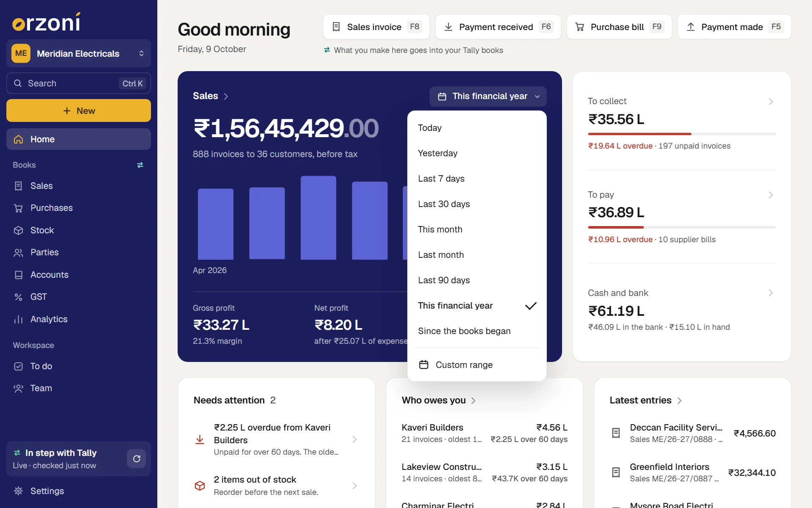Image resolution: width=812 pixels, height=508 pixels.
Task: Click the Tally sync refresh icon
Action: tap(137, 459)
